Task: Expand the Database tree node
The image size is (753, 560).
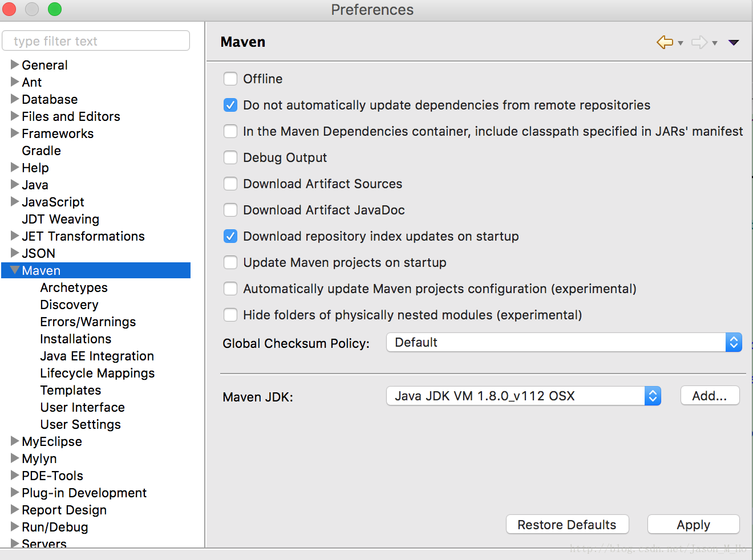Action: tap(15, 99)
